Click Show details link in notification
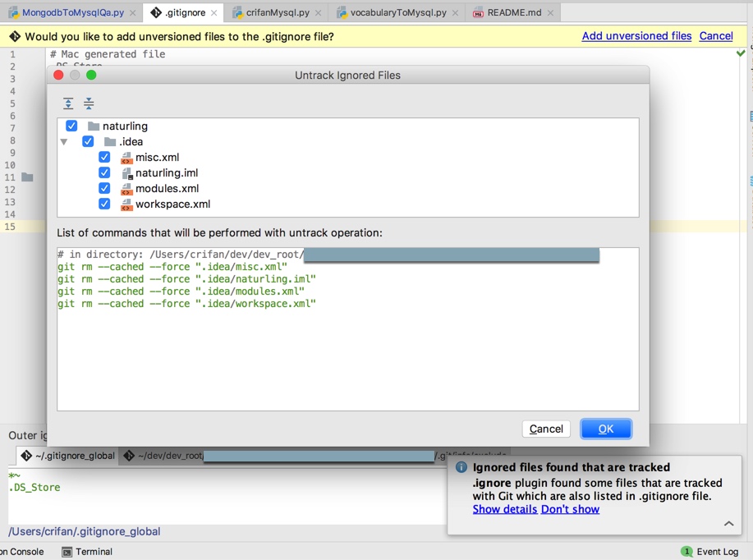The width and height of the screenshot is (753, 560). pos(505,509)
